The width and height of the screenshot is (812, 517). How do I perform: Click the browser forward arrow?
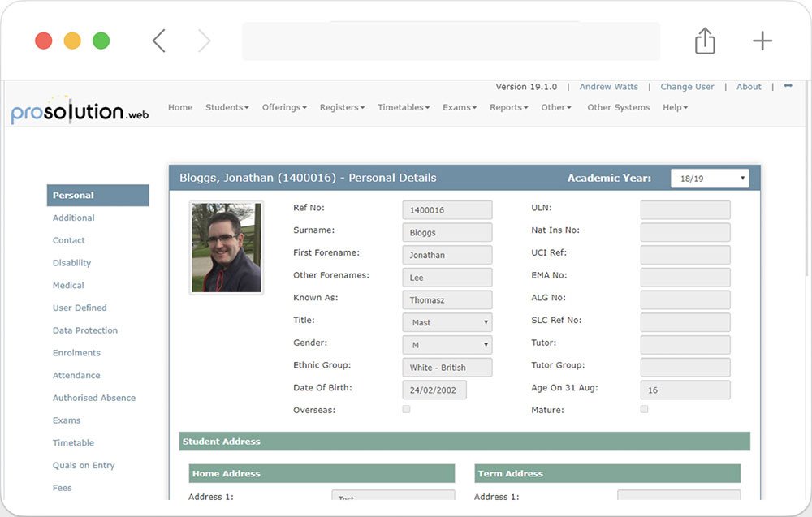point(204,41)
